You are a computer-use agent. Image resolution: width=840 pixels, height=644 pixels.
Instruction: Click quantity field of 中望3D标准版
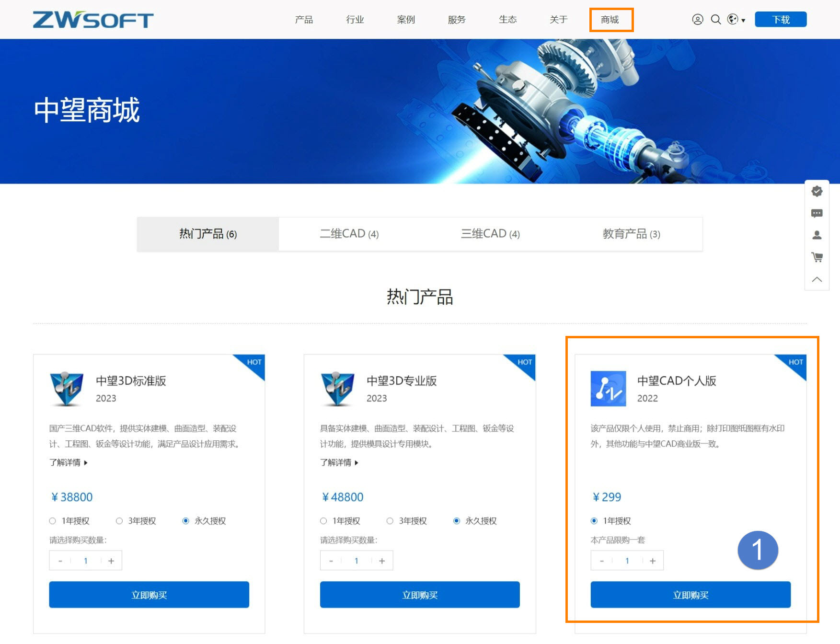86,561
